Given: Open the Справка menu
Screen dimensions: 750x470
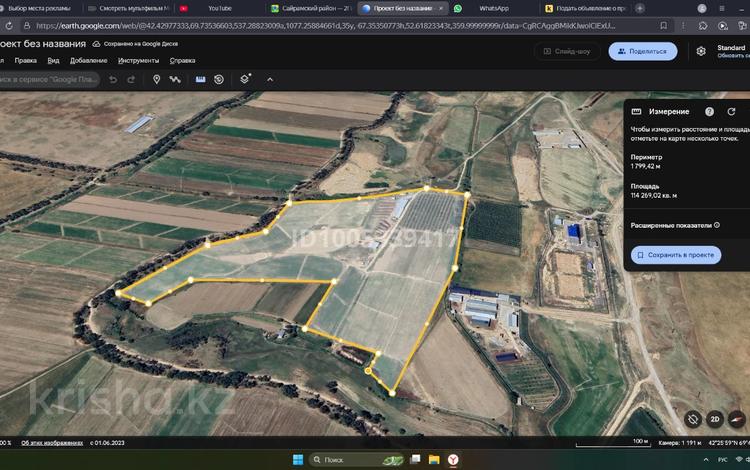Looking at the screenshot, I should [x=182, y=61].
